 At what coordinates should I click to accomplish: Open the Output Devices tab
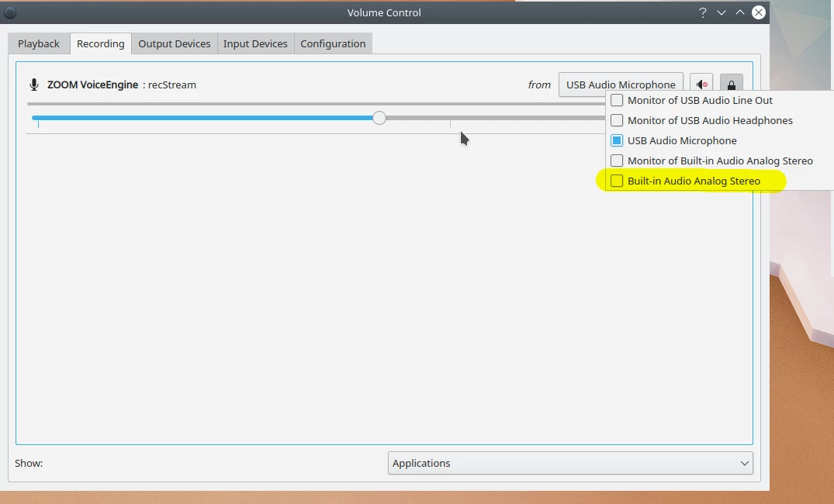click(x=175, y=43)
